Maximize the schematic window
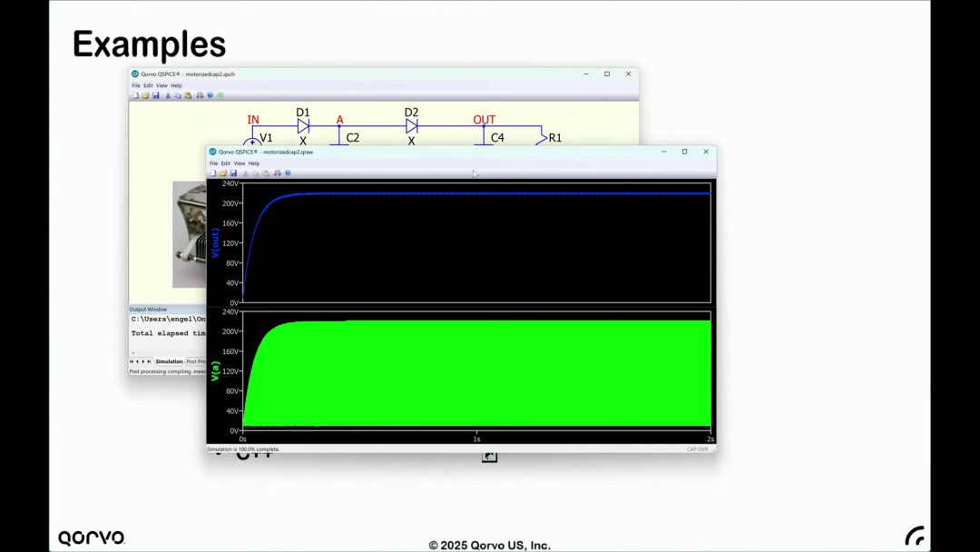 click(607, 74)
